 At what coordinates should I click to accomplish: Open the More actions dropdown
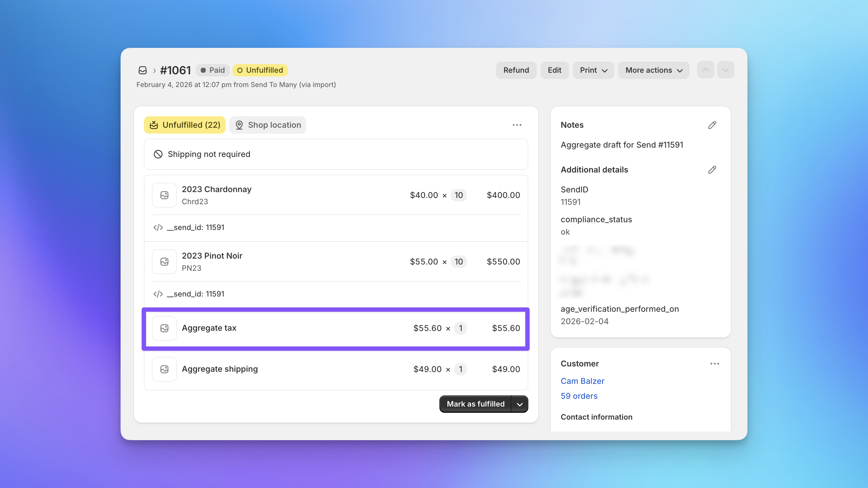click(653, 70)
